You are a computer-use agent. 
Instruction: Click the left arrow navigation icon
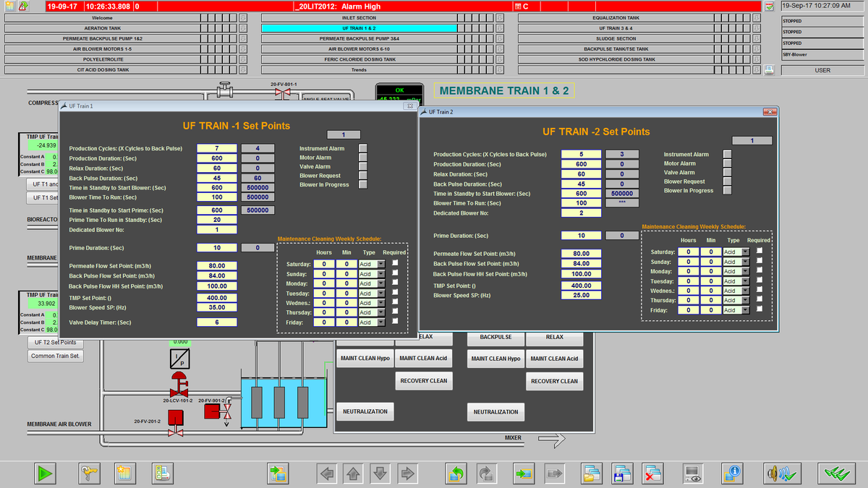coord(328,474)
